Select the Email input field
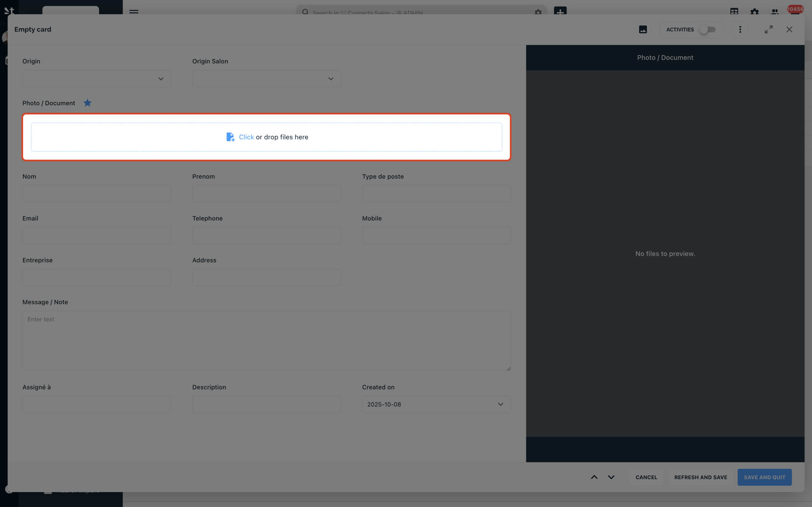The width and height of the screenshot is (812, 507). click(97, 235)
